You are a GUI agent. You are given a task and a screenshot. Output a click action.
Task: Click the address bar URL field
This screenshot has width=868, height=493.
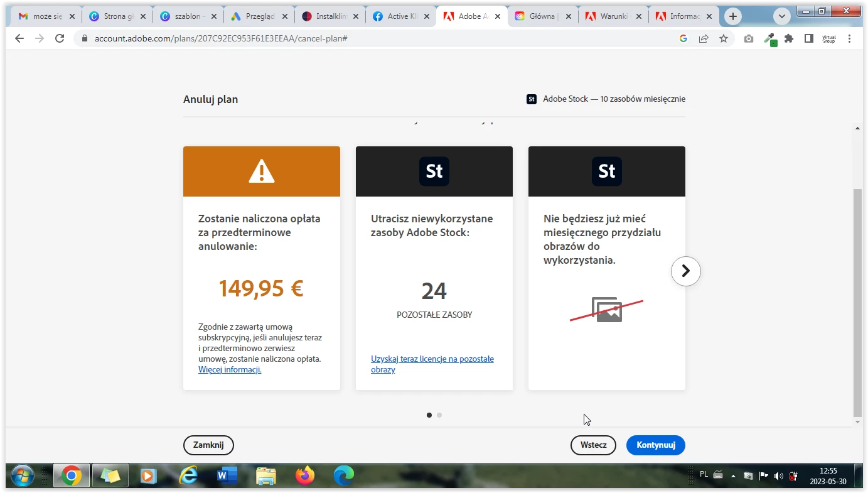coord(377,38)
